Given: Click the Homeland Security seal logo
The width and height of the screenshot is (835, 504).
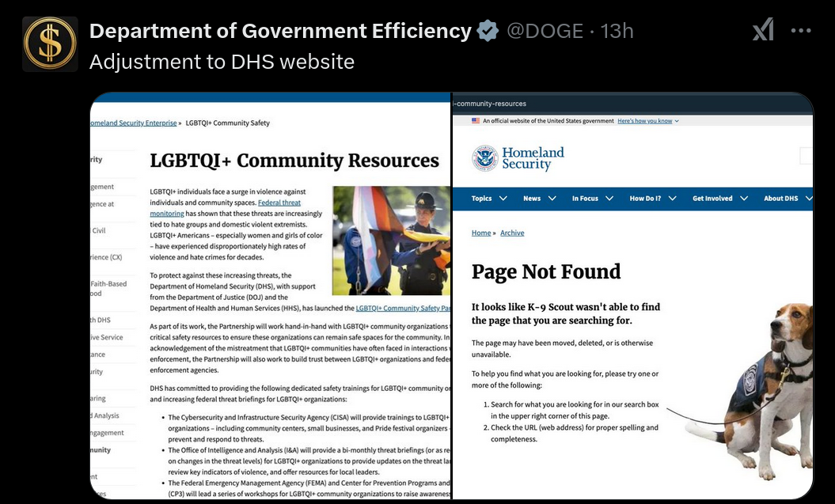Looking at the screenshot, I should 484,158.
